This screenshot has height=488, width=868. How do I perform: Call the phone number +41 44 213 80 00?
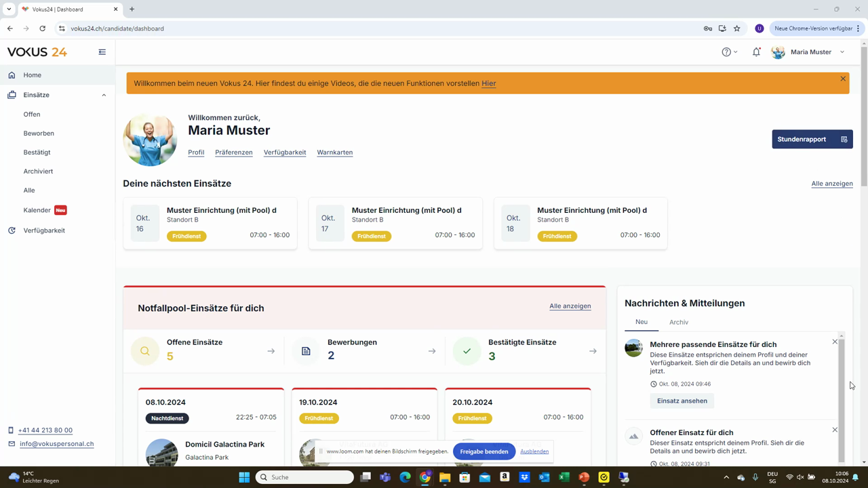click(45, 430)
